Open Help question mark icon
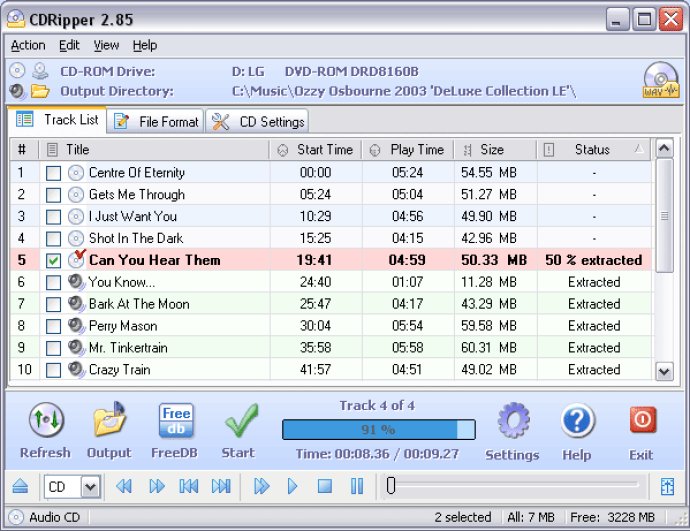The image size is (690, 531). click(x=577, y=420)
